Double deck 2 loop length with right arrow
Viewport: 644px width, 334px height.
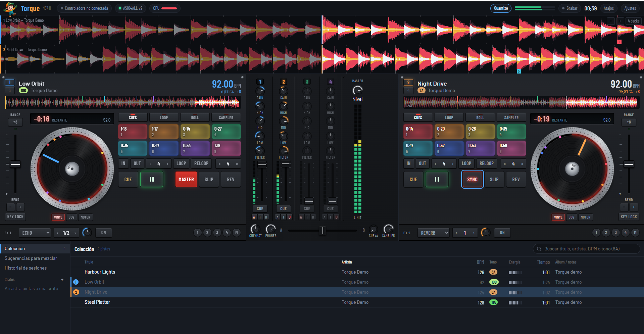tap(453, 164)
